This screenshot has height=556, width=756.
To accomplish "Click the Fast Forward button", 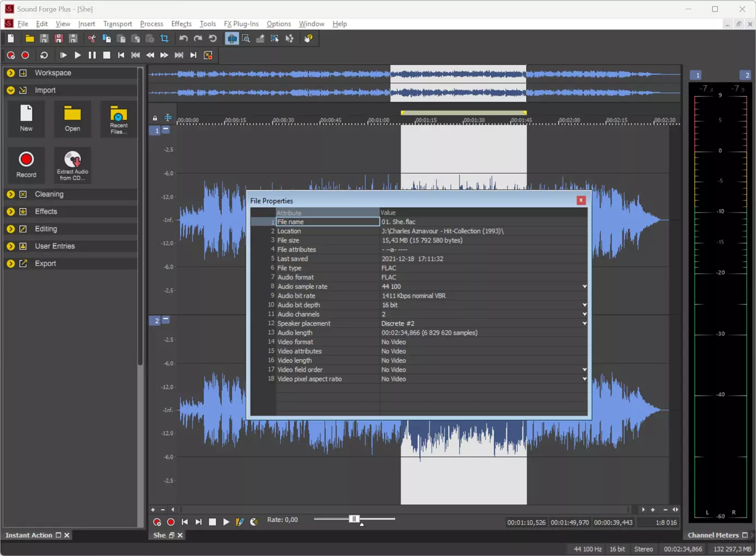I will coord(164,55).
